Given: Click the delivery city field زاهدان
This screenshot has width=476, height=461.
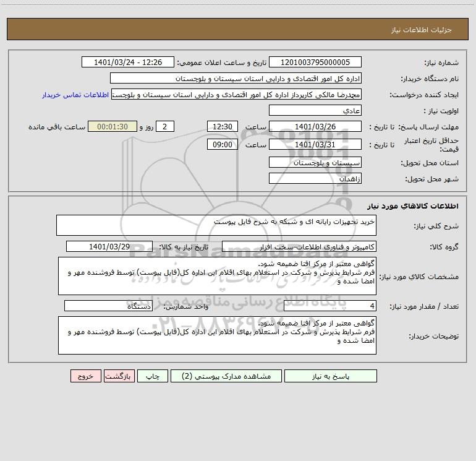Looking at the screenshot, I should pyautogui.click(x=315, y=178).
